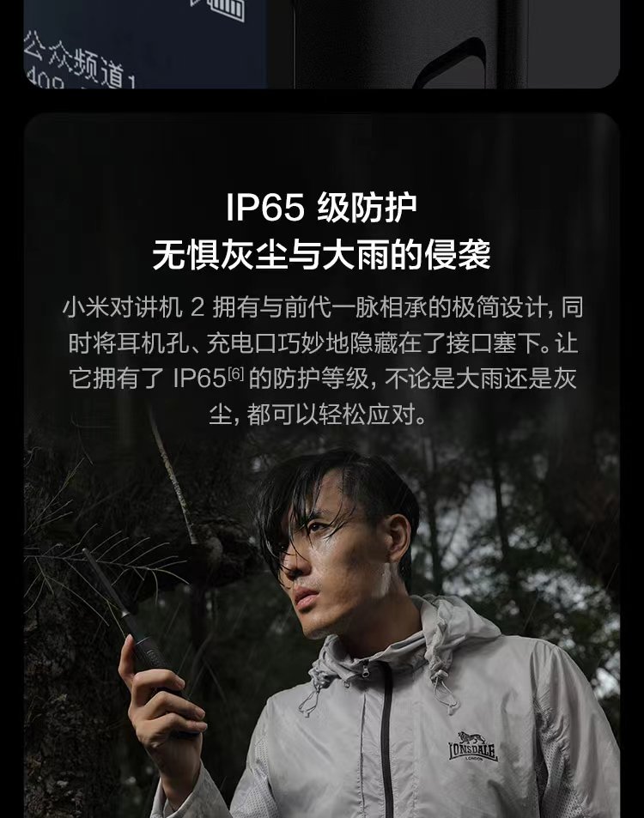
Task: Open footnote marker [6] beside IP65
Action: click(x=236, y=373)
